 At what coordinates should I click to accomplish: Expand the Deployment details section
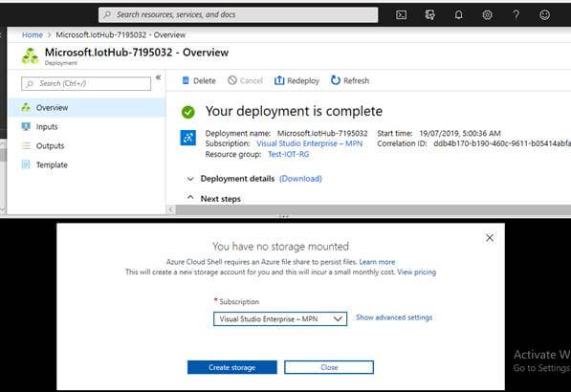pos(189,179)
